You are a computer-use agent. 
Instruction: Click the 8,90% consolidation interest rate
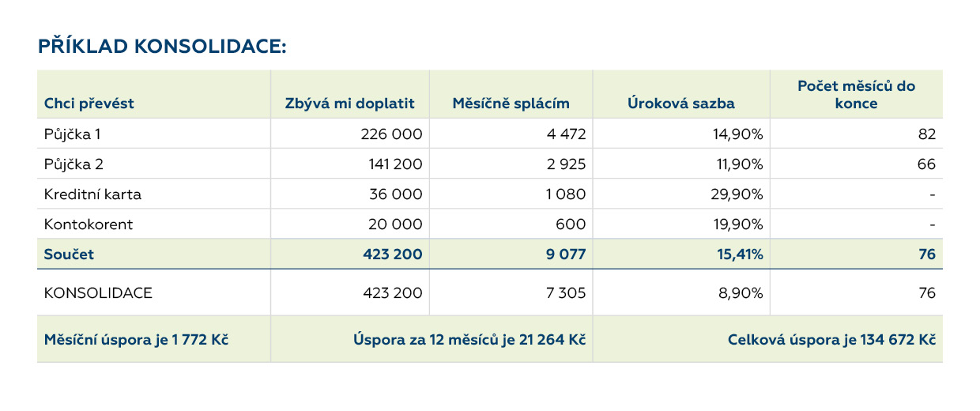pos(739,293)
